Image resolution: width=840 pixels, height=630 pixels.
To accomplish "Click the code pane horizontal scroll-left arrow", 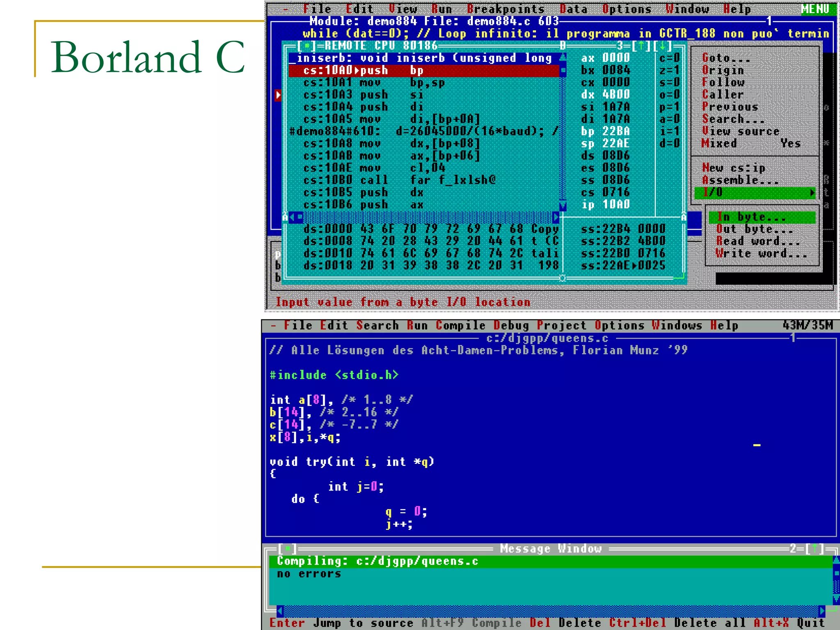I will (x=292, y=217).
